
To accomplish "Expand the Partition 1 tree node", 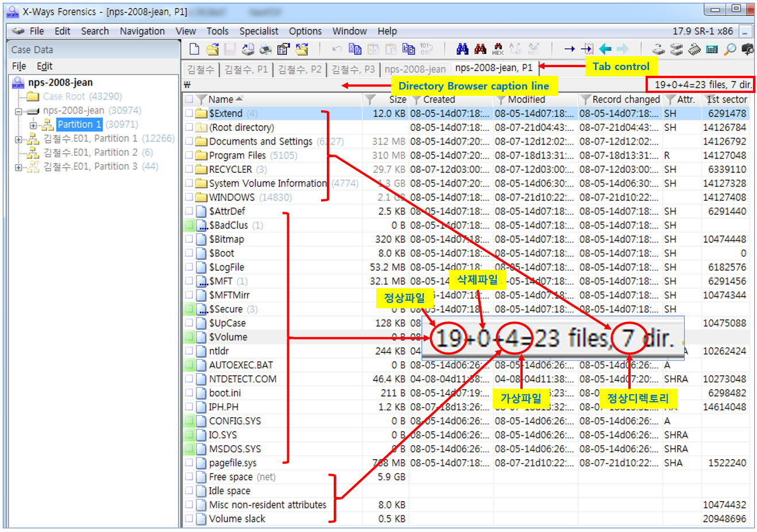I will (33, 125).
